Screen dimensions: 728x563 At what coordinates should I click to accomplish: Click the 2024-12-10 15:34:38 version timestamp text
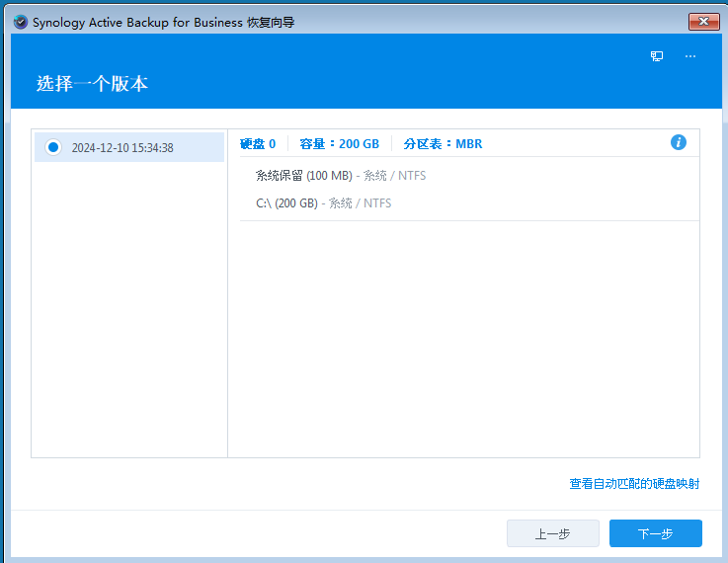(x=122, y=148)
